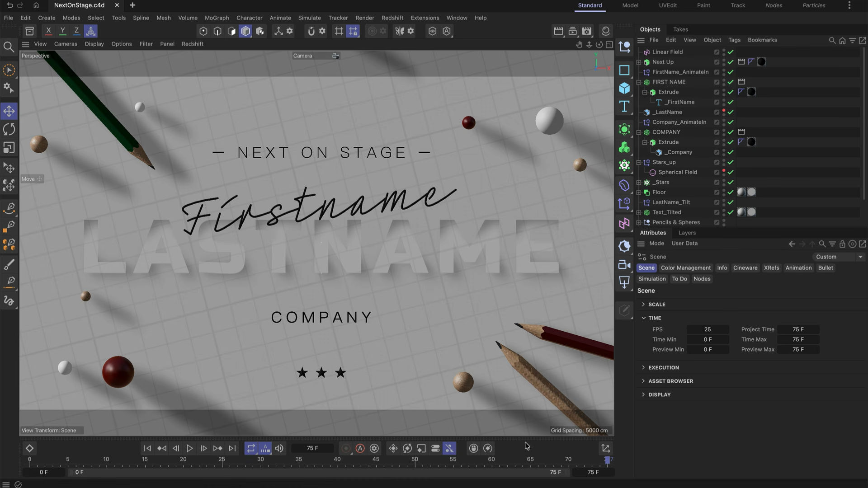This screenshot has width=868, height=488.
Task: Toggle green check for Floor object
Action: [731, 192]
